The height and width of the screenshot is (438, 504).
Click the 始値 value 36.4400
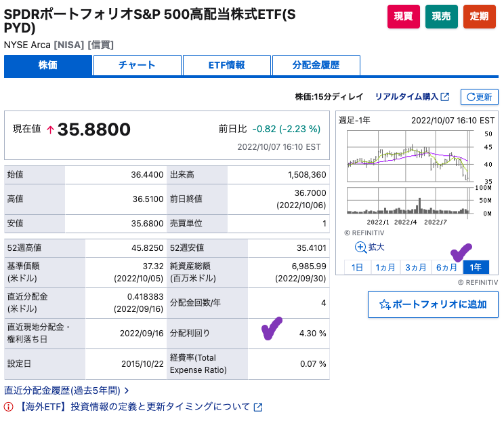(x=147, y=175)
